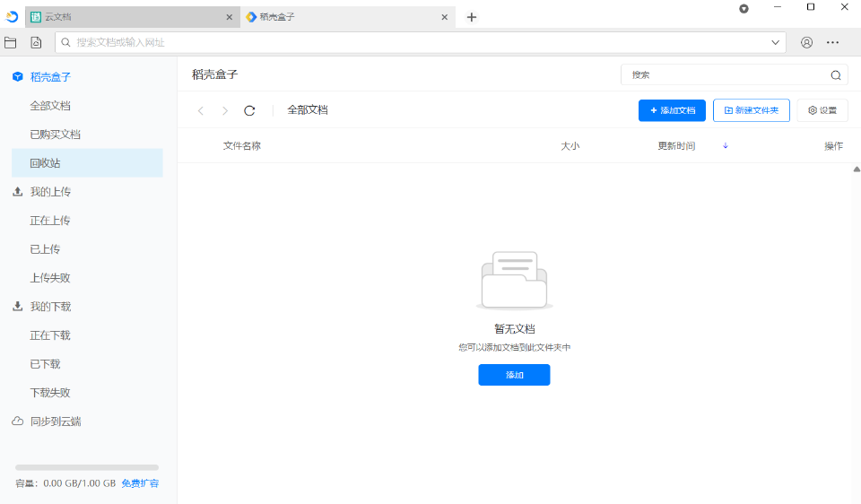Image resolution: width=861 pixels, height=504 pixels.
Task: Select 回收站 in sidebar
Action: click(x=87, y=162)
